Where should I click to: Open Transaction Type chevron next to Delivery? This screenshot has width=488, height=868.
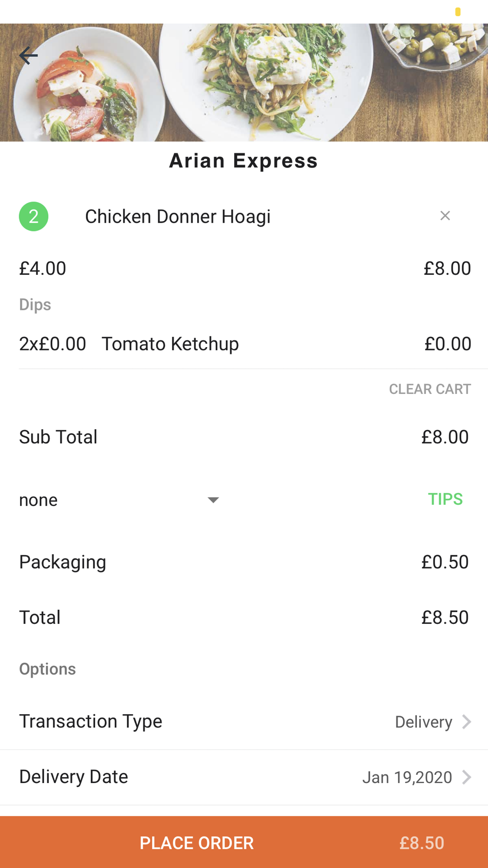coord(467,722)
